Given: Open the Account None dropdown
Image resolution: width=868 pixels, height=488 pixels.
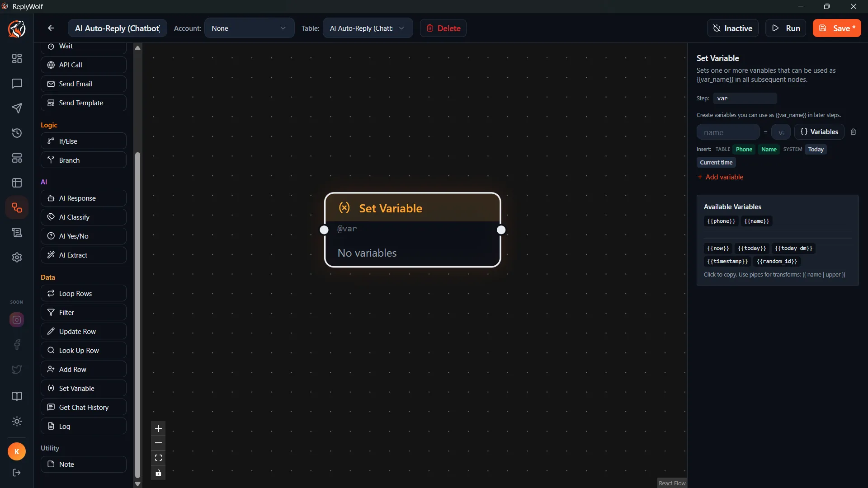Looking at the screenshot, I should click(x=249, y=28).
